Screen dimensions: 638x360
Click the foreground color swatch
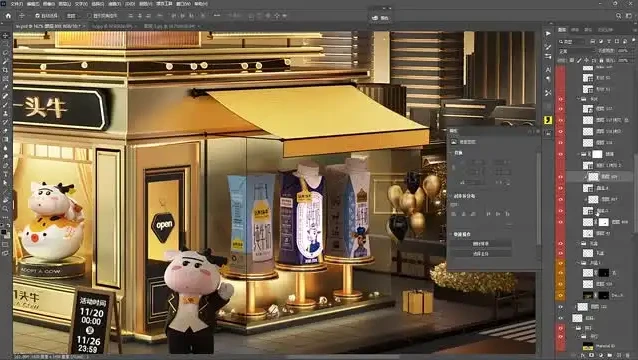[x=4, y=233]
